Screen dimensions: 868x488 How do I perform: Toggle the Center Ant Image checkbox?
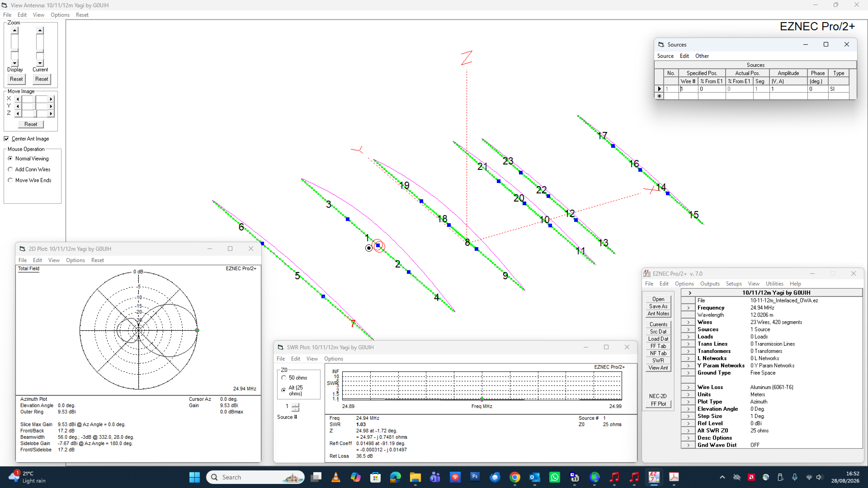tap(6, 139)
